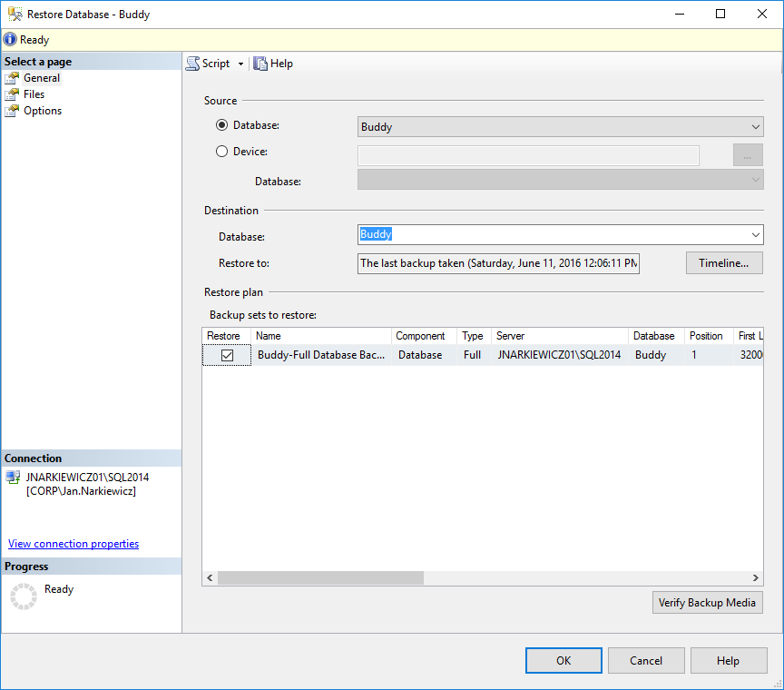784x690 pixels.
Task: Click the server connection icon under Connection
Action: tap(14, 476)
